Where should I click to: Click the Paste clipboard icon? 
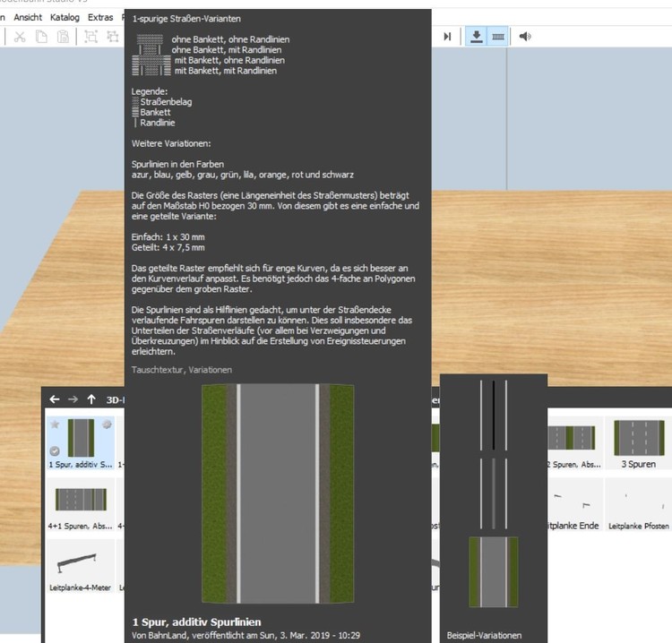[64, 37]
